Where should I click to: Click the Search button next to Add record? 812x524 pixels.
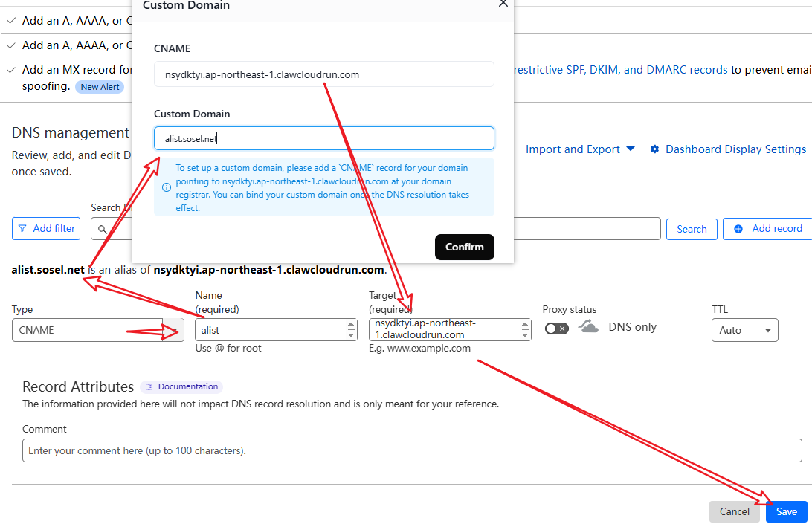tap(692, 229)
